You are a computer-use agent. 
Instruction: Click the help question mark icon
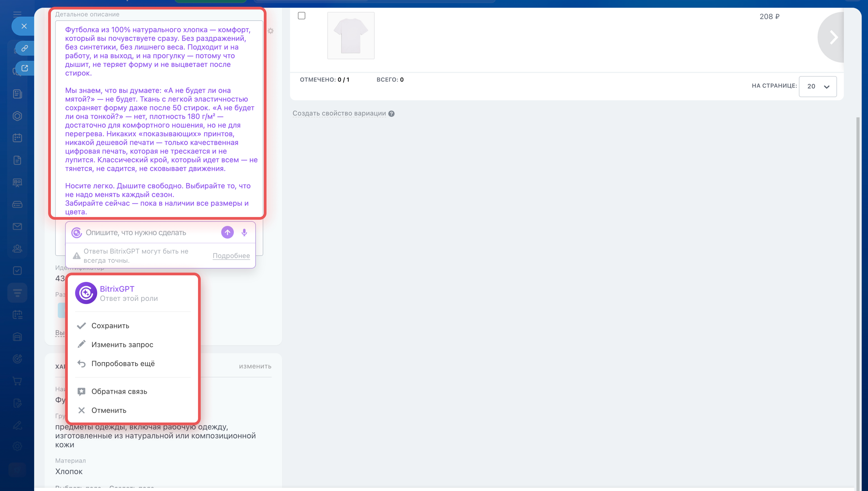[x=391, y=114]
